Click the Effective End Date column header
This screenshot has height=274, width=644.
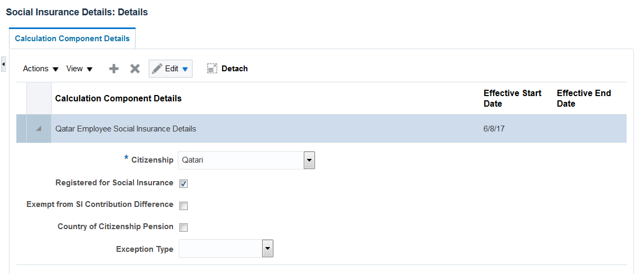tap(583, 98)
